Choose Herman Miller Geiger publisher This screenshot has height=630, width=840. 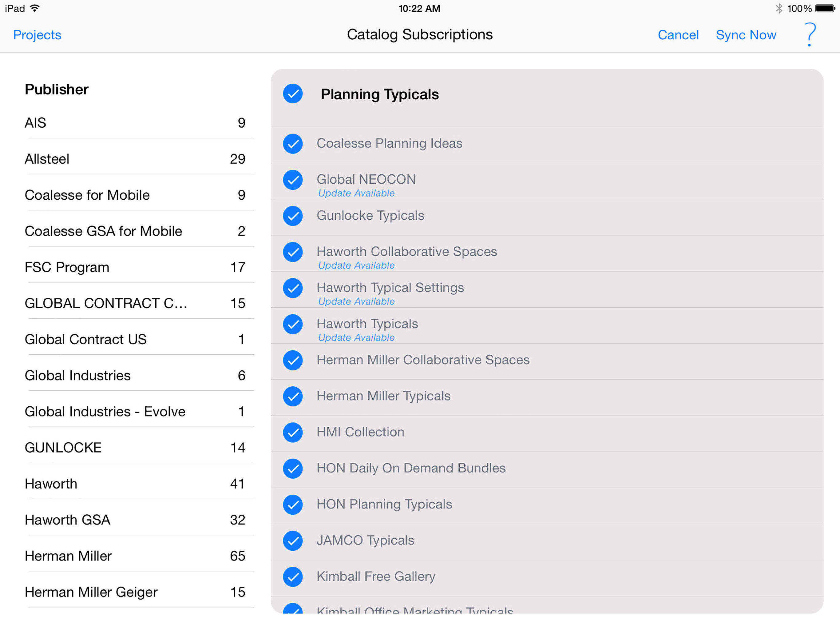pyautogui.click(x=139, y=592)
